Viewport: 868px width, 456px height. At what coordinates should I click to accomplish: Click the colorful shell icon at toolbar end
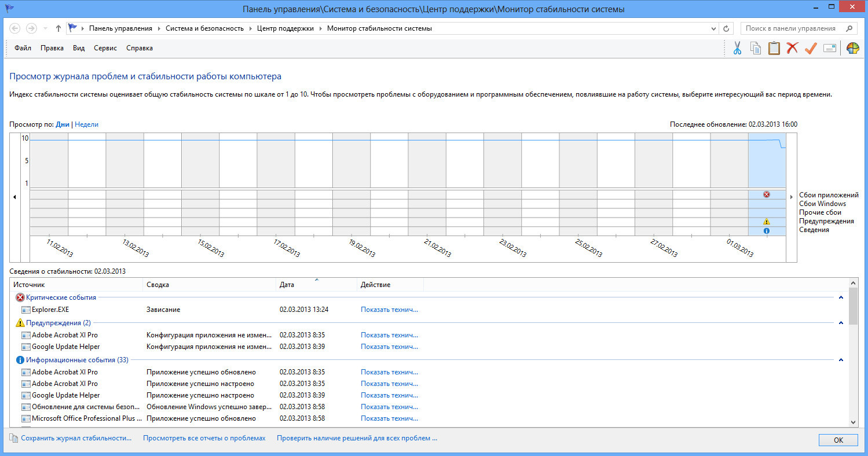point(852,49)
